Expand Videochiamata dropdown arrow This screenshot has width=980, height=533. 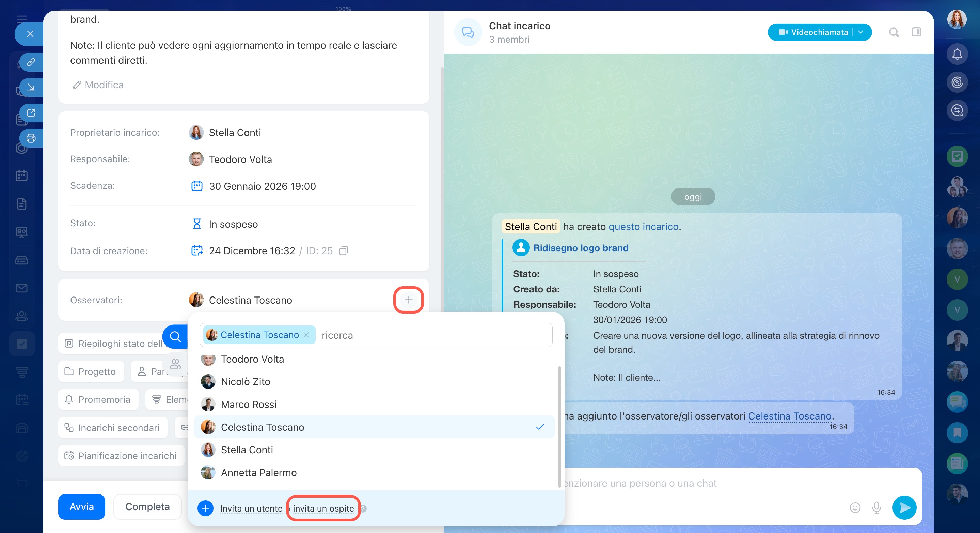pos(861,32)
